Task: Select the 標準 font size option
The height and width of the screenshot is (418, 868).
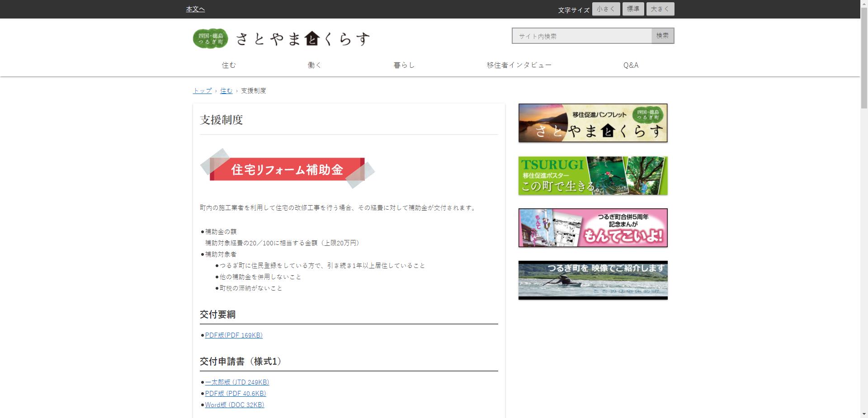Action: point(633,9)
